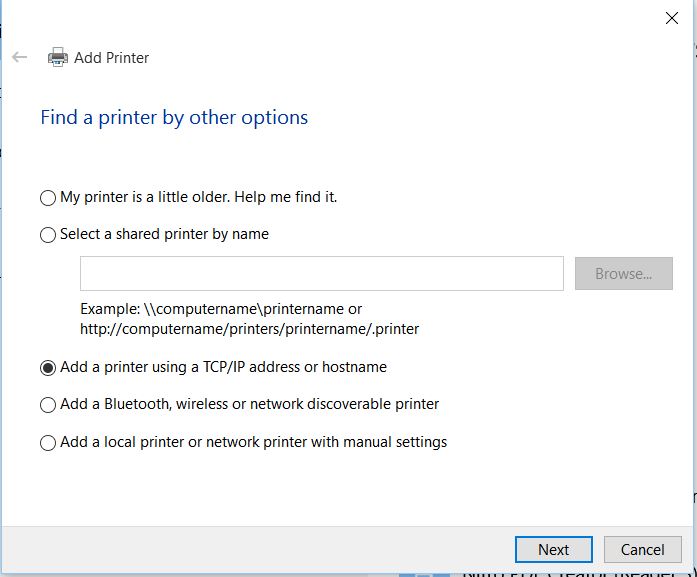This screenshot has width=697, height=577.
Task: Click the 'Add Printer' title text
Action: (111, 58)
